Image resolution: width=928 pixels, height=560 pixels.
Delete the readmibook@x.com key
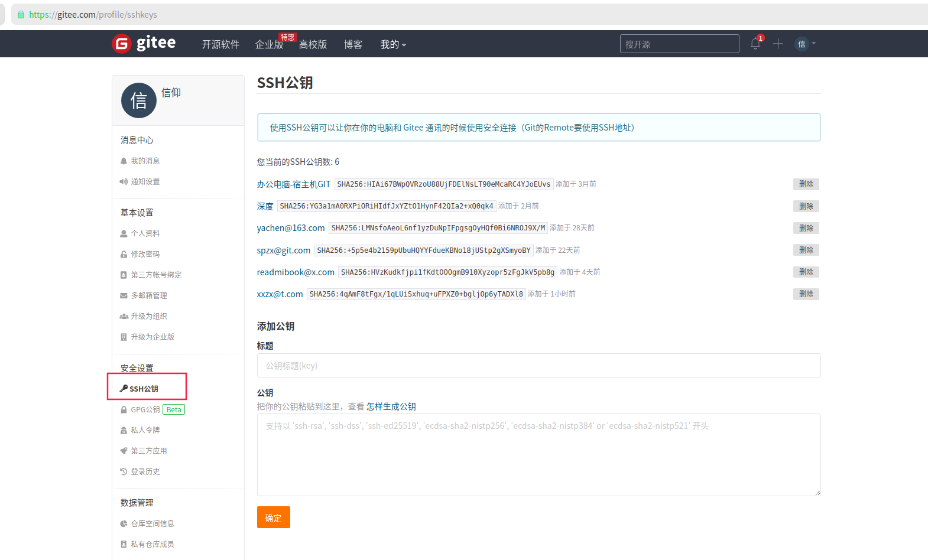806,272
